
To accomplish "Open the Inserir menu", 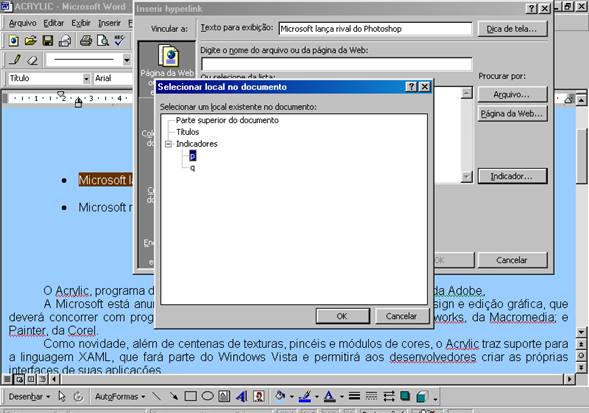I will 109,23.
